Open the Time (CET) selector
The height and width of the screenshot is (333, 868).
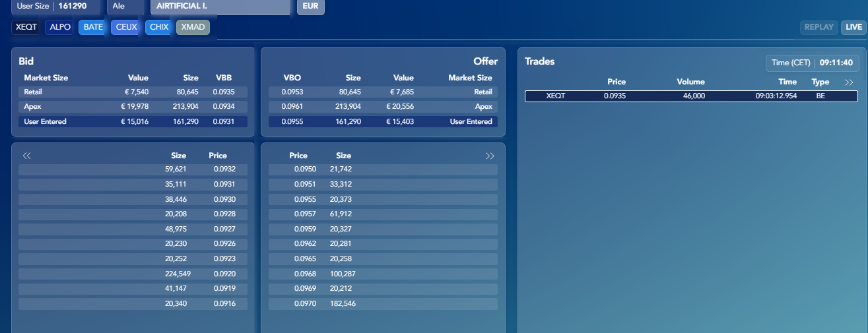[x=812, y=63]
